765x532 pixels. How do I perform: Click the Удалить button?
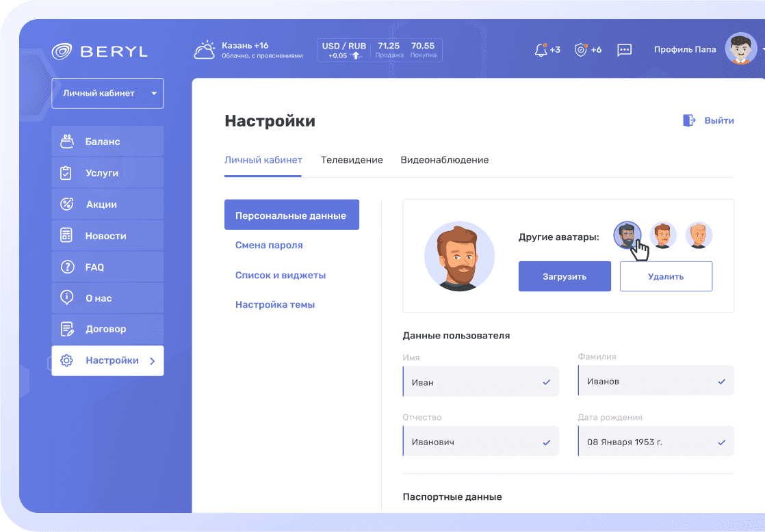tap(666, 276)
